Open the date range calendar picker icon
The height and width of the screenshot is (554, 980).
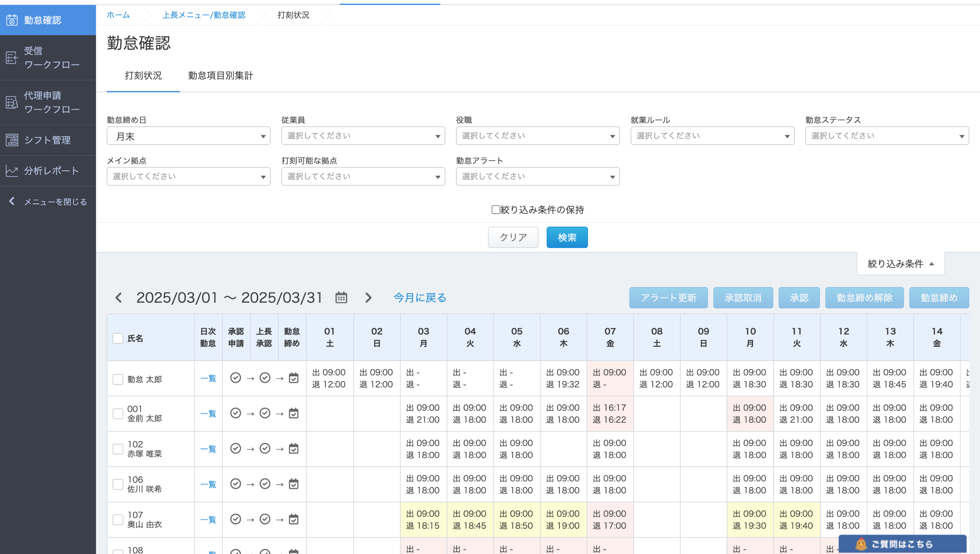coord(341,297)
